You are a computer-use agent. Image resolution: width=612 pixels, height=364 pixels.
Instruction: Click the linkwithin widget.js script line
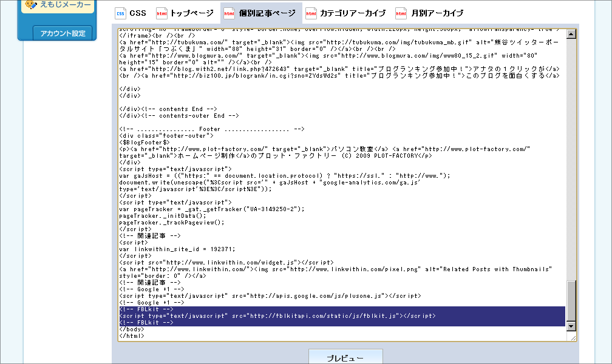click(226, 263)
